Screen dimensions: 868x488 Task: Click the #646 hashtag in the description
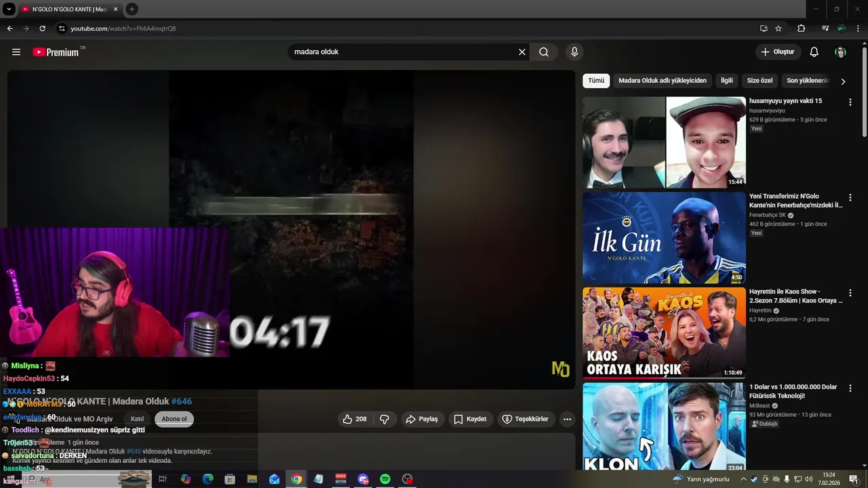(134, 451)
